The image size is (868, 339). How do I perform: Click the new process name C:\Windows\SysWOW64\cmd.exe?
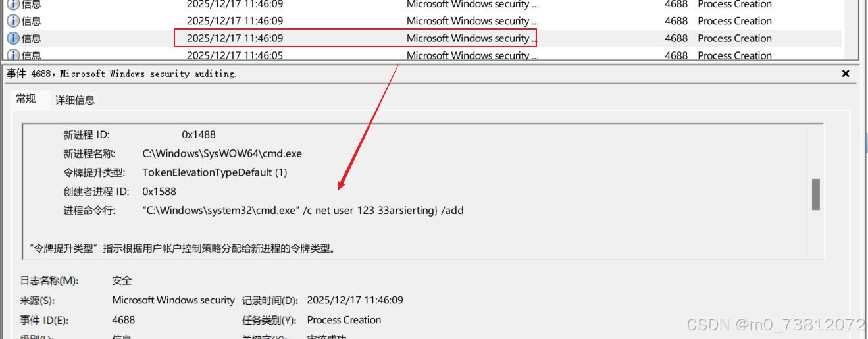tap(222, 153)
